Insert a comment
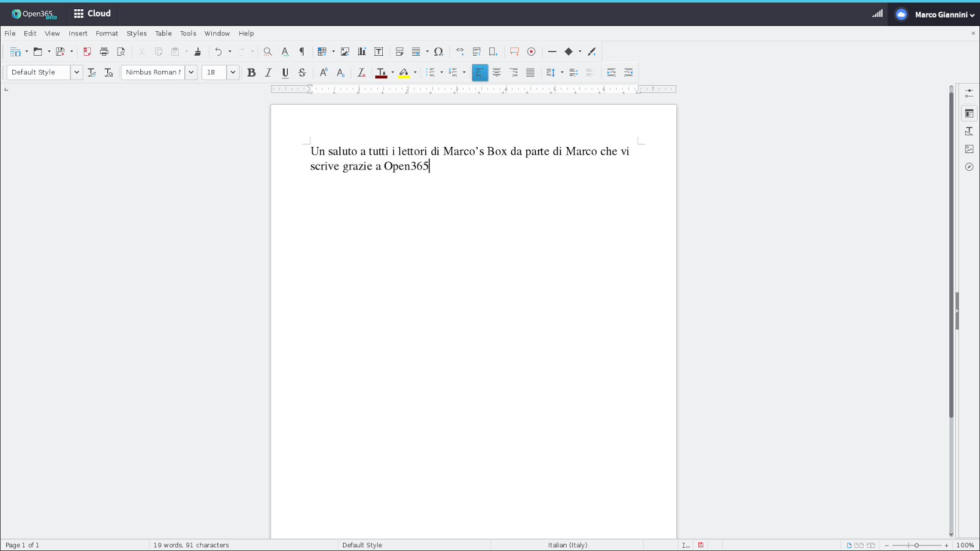The height and width of the screenshot is (551, 980). 514,52
